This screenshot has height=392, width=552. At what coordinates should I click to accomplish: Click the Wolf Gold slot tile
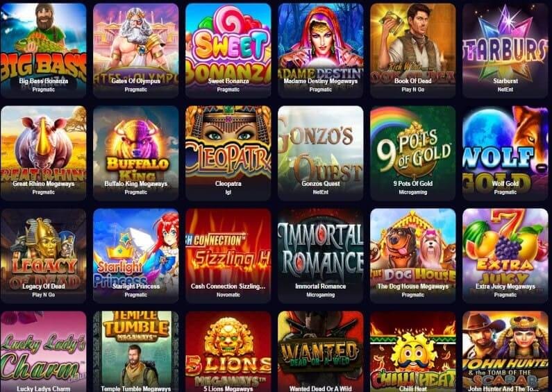505,153
